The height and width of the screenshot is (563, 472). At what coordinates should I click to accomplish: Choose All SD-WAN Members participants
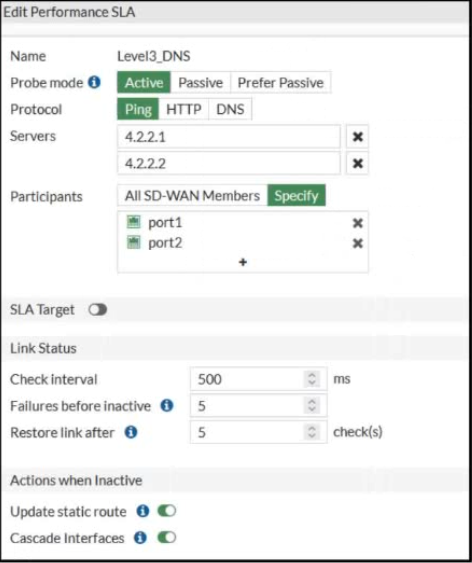click(192, 196)
